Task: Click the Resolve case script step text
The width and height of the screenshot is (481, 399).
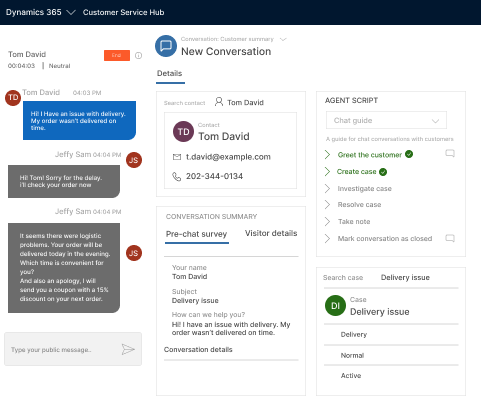Action: pyautogui.click(x=359, y=205)
